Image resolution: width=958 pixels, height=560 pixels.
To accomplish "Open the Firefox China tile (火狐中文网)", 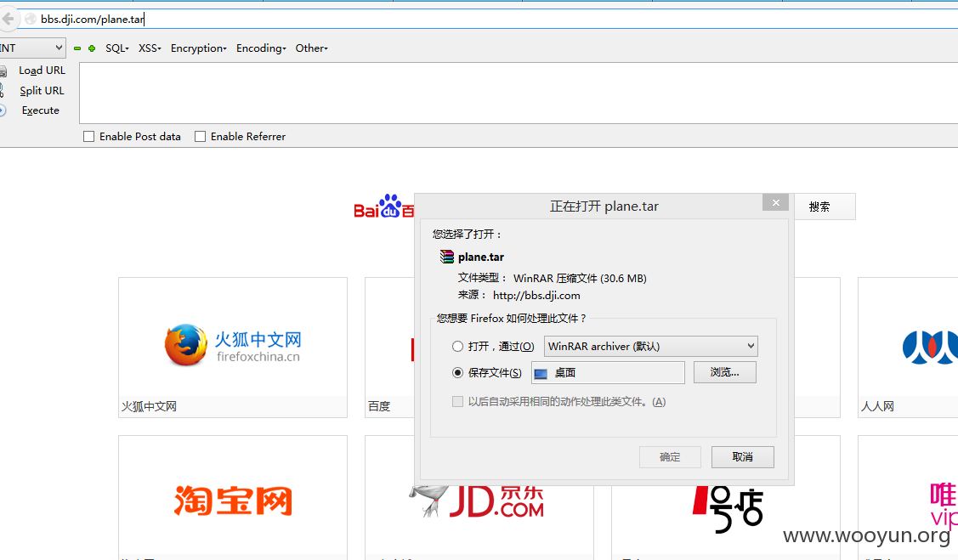I will click(233, 347).
